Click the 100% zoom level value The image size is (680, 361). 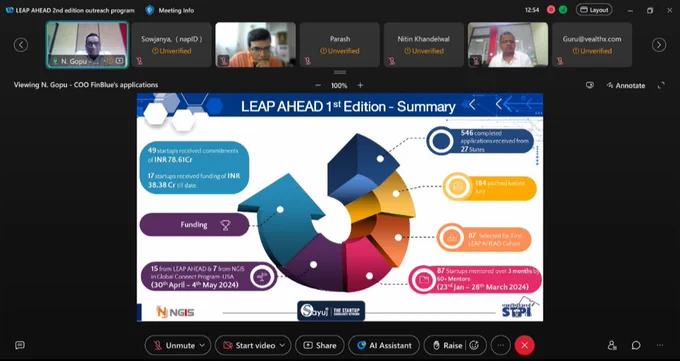click(x=339, y=85)
